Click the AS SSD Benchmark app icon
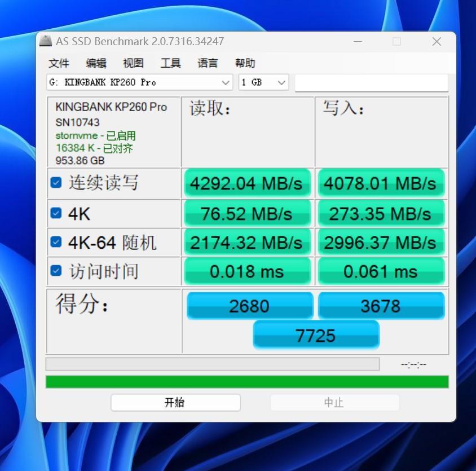Screen dimensions: 476x471 point(46,41)
